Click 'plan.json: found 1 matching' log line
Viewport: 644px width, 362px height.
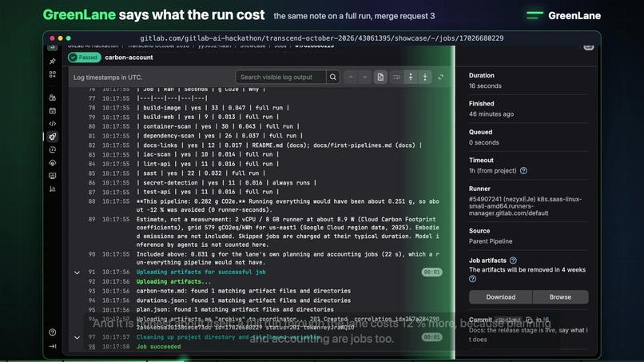(x=235, y=309)
